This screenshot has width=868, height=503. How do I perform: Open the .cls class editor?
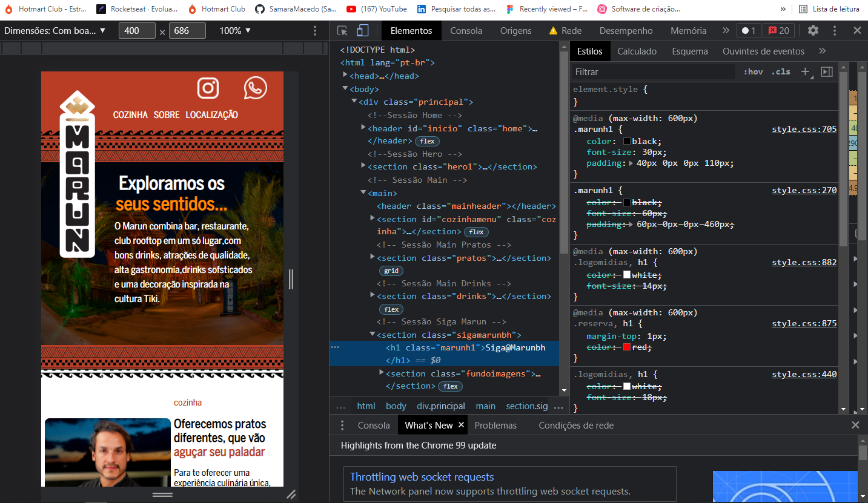781,71
